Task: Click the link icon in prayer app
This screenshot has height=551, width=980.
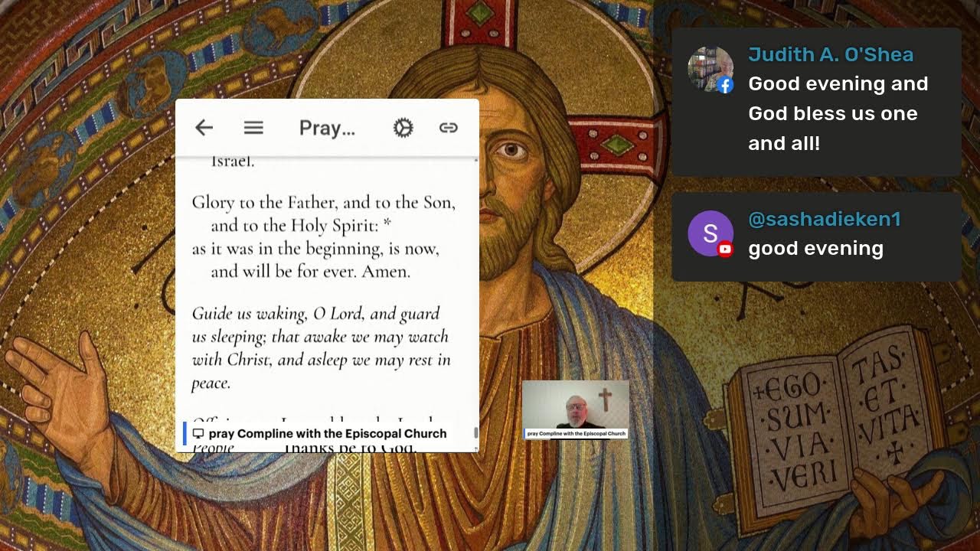Action: (x=449, y=128)
